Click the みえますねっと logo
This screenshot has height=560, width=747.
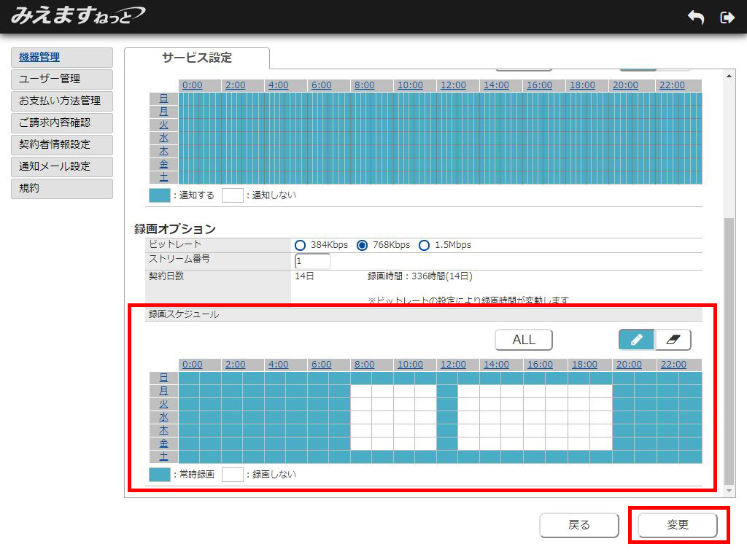pos(77,15)
